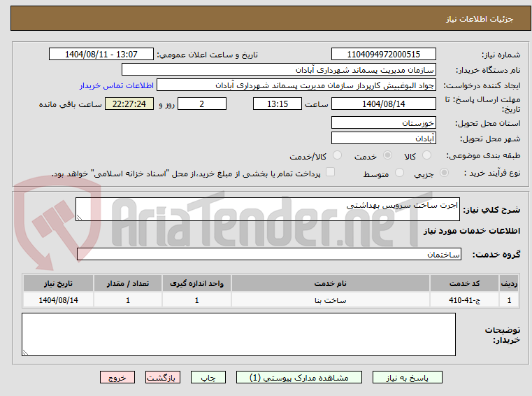Click service name cell ساخت بنا

tap(331, 300)
